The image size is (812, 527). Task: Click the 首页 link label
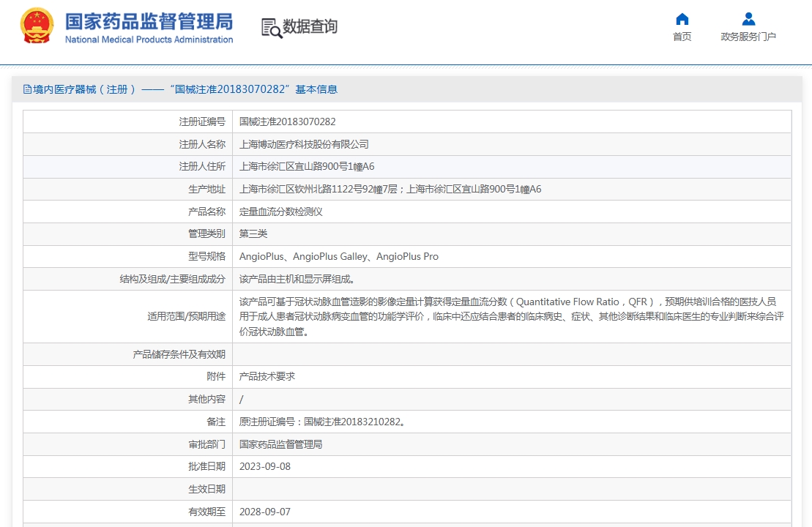pos(682,37)
